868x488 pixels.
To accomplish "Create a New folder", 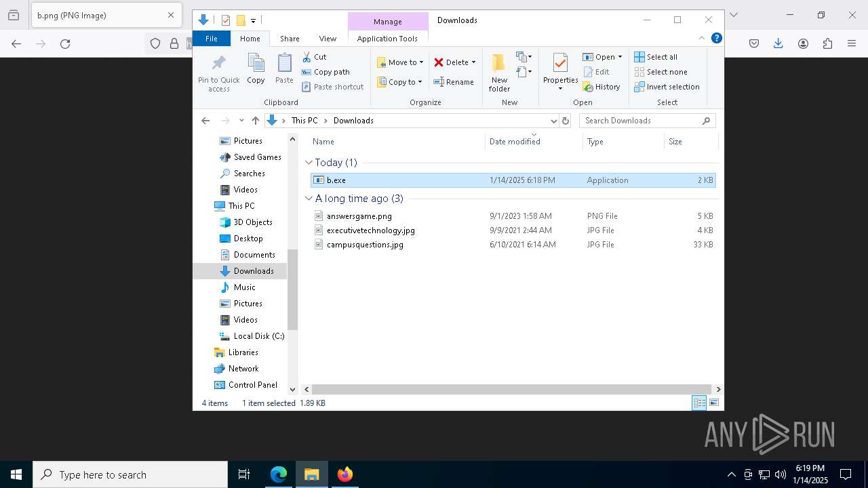I will coord(499,73).
